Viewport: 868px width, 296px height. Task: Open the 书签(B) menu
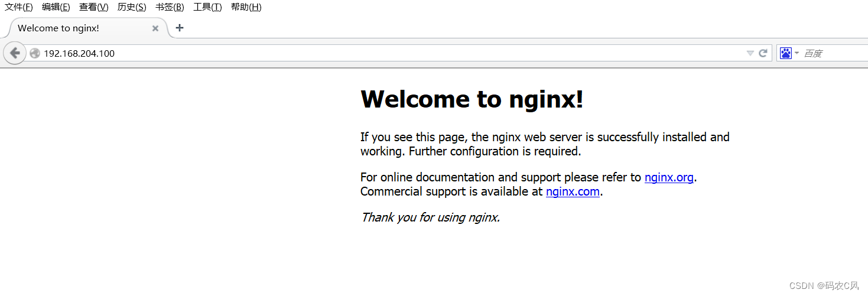(170, 7)
